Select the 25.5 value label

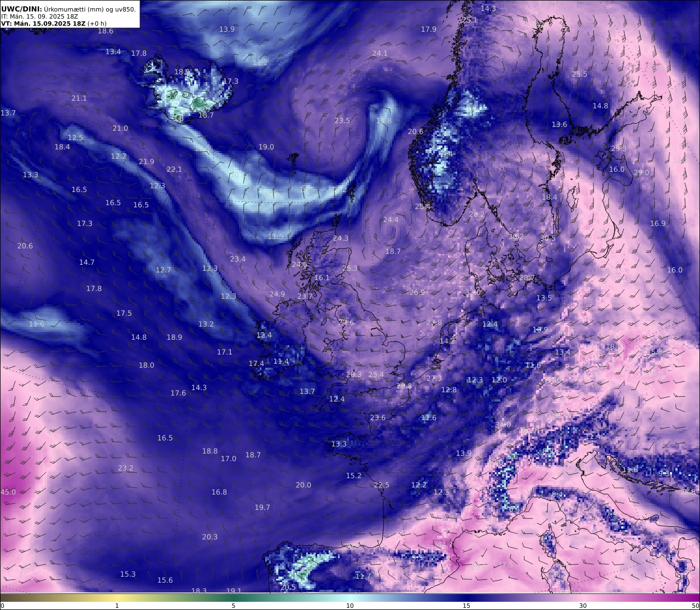(x=579, y=74)
